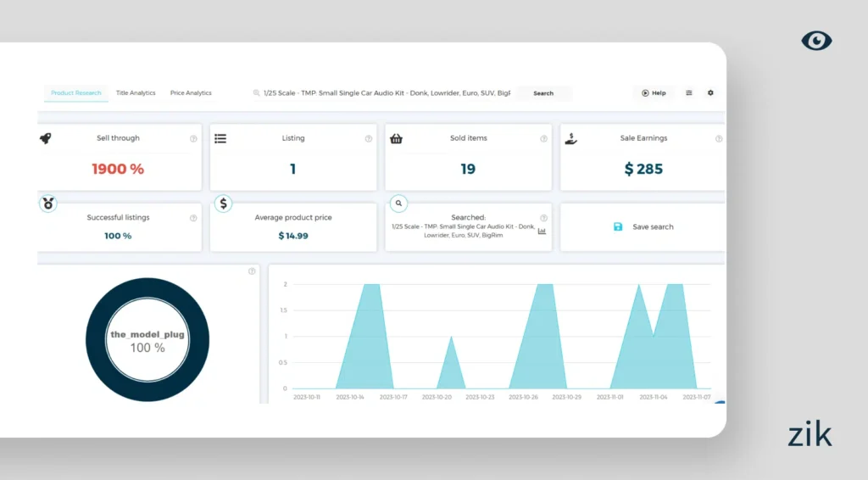Click the dollar icon on Average product price
868x480 pixels.
[x=223, y=204]
